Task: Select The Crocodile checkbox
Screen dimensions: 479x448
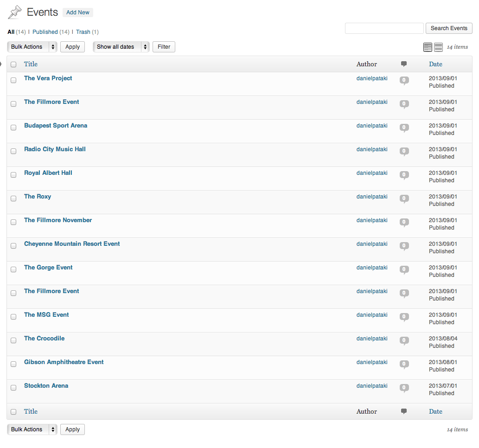Action: click(x=13, y=340)
